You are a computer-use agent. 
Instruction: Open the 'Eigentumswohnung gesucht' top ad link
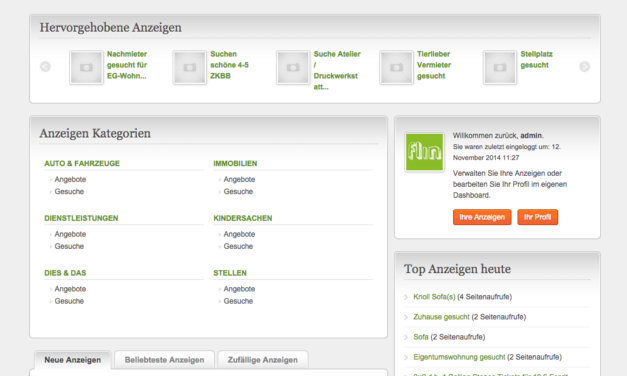[459, 357]
